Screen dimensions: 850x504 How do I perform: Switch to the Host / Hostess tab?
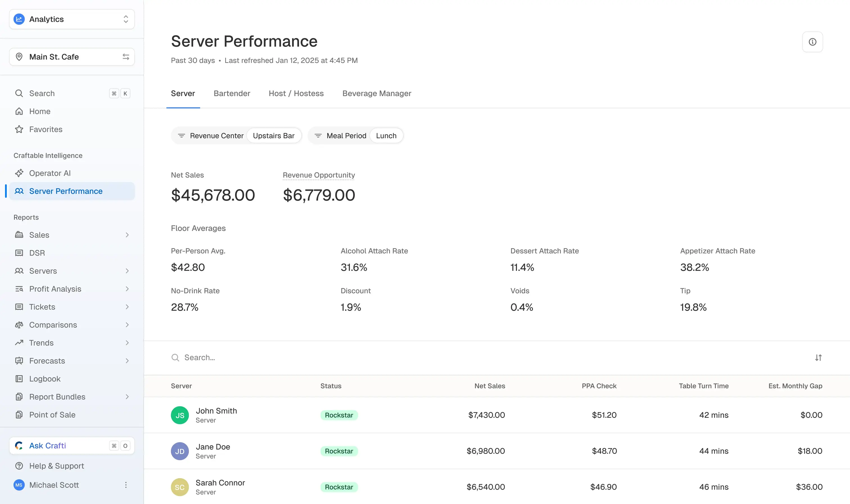tap(296, 93)
